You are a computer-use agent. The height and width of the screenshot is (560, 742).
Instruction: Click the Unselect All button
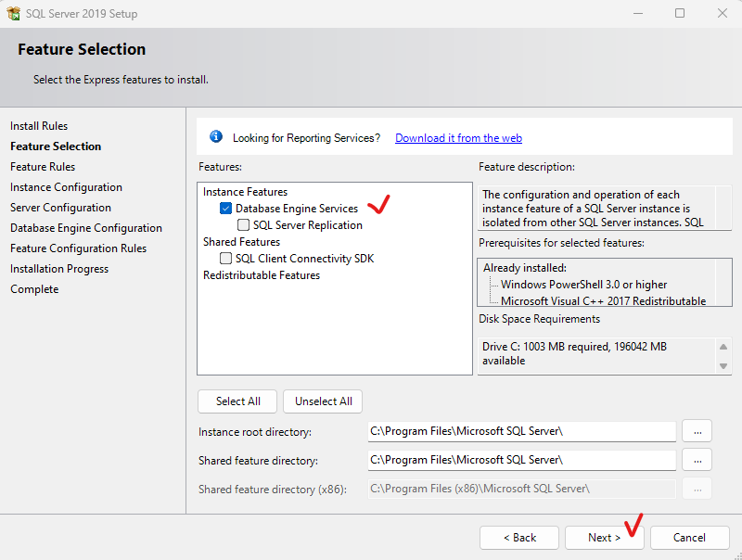point(323,401)
